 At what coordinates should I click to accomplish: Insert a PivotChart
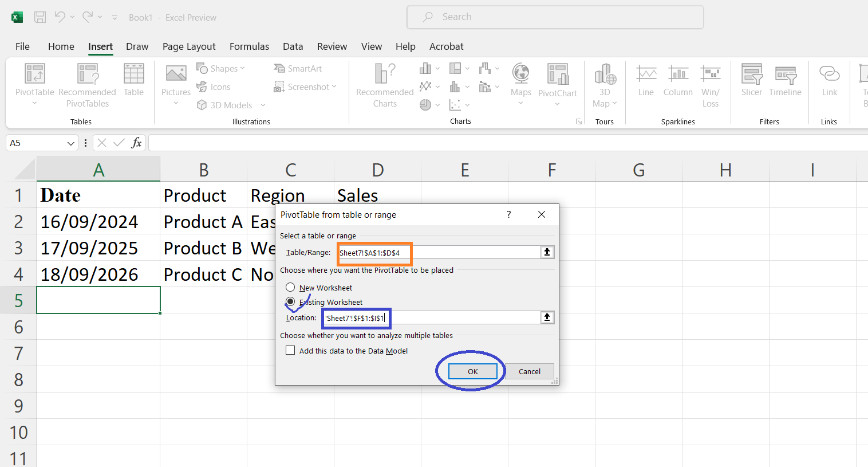click(558, 85)
